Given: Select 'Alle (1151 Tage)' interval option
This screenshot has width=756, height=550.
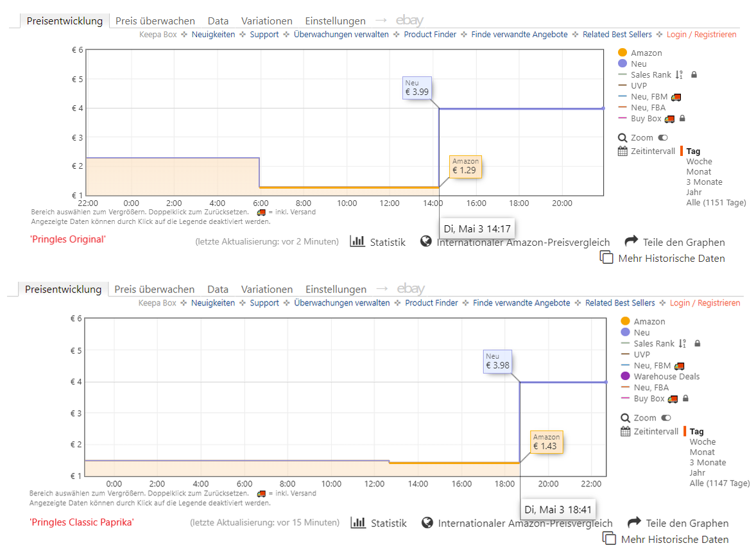Looking at the screenshot, I should click(x=716, y=202).
